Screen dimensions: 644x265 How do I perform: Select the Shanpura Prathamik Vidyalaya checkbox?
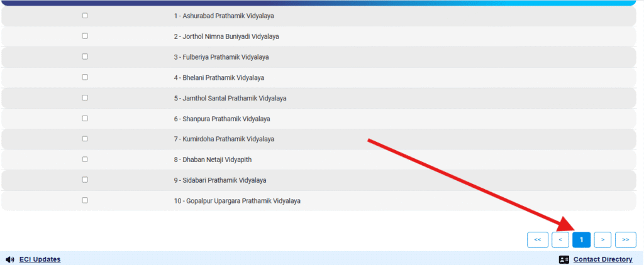(x=85, y=119)
